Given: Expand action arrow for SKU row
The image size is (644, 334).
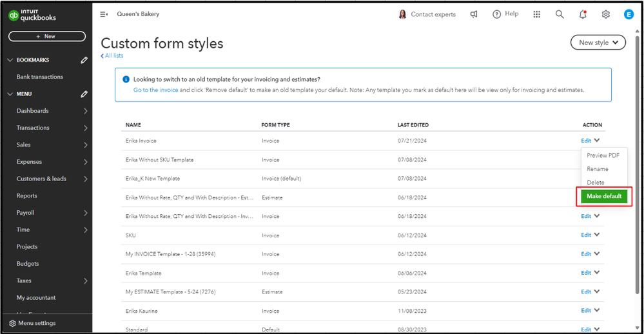Looking at the screenshot, I should click(597, 235).
